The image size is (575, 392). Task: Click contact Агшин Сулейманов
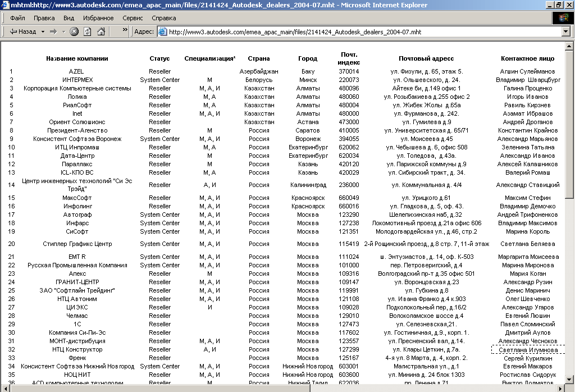[528, 71]
